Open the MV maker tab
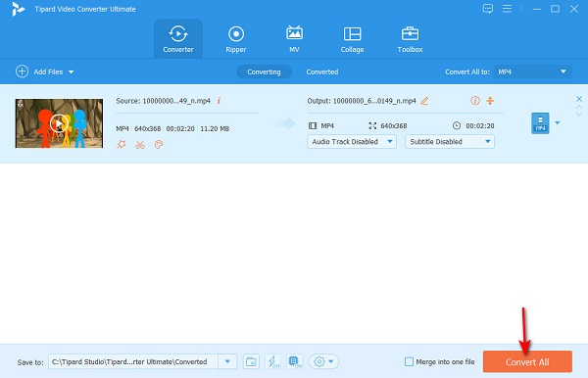 coord(294,39)
